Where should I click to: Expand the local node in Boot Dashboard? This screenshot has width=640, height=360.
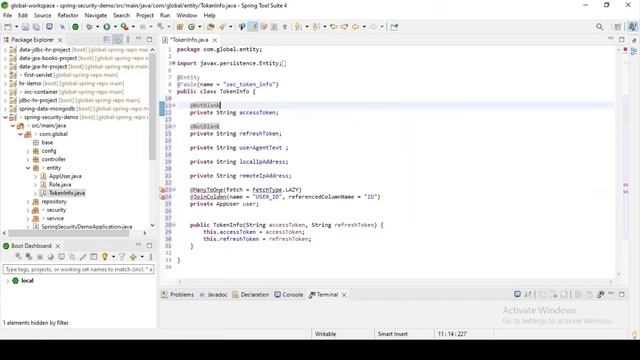click(x=8, y=281)
